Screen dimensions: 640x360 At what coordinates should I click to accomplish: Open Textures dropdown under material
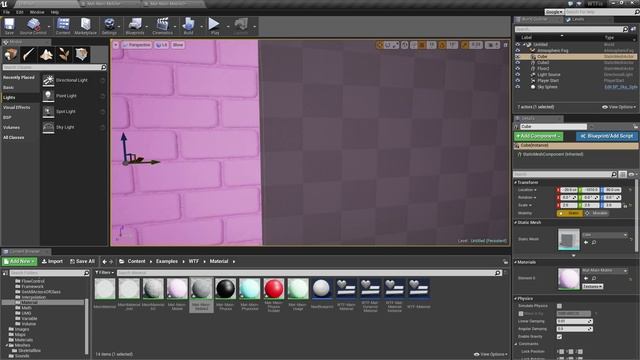pos(593,287)
